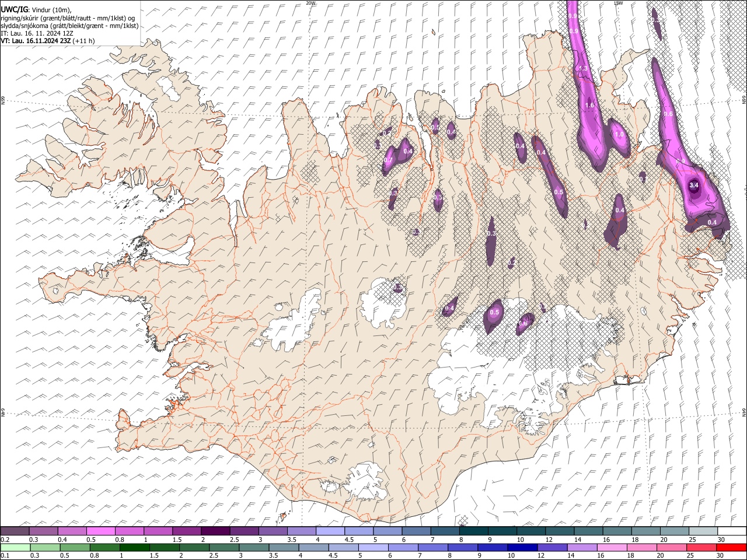
Task: Pick the violet swatch labeled 12
Action: [552, 548]
